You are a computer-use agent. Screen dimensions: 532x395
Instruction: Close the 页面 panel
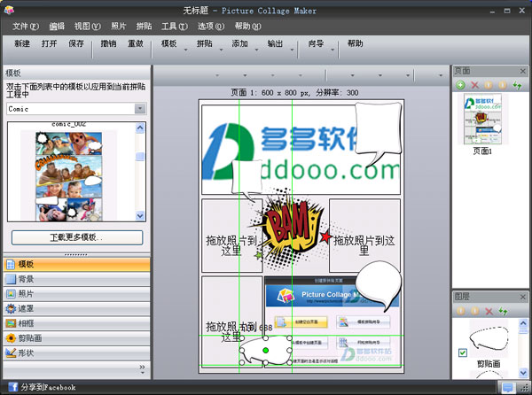(522, 71)
